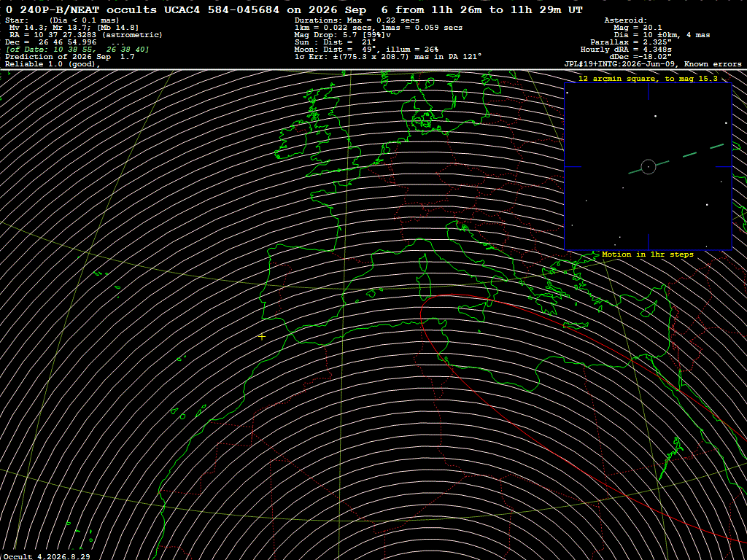The height and width of the screenshot is (560, 747).
Task: Click the green dashed asteroid motion line
Action: 677,158
